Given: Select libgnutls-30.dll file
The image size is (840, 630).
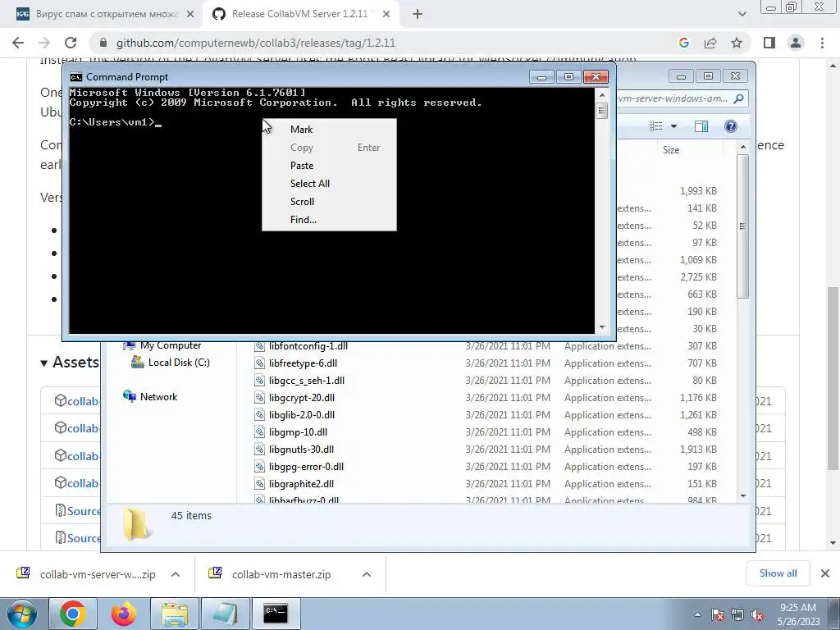Looking at the screenshot, I should pyautogui.click(x=301, y=449).
